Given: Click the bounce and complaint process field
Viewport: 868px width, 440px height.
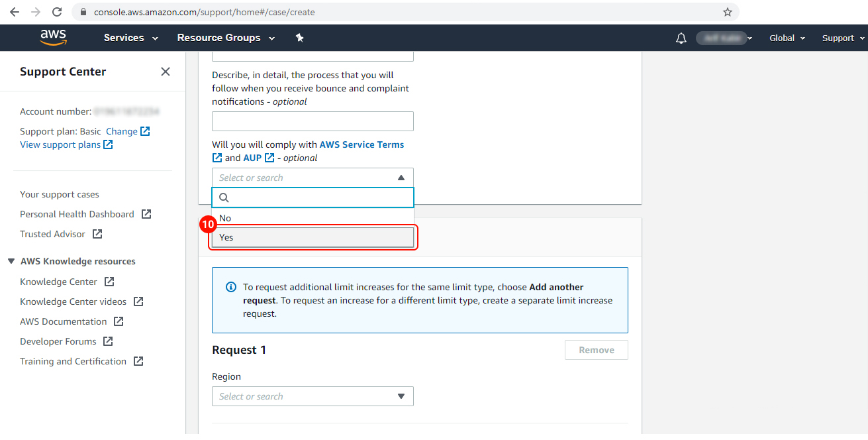Looking at the screenshot, I should (x=313, y=121).
